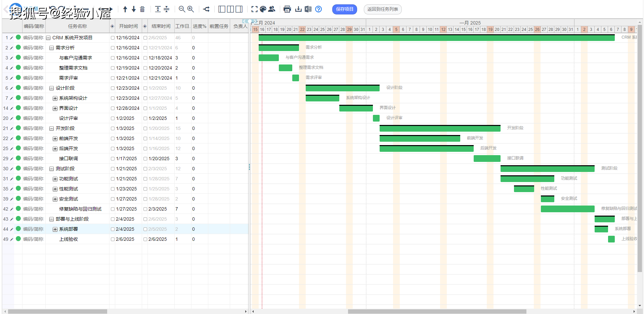Collapse the 部署与上线阶段 task group
The width and height of the screenshot is (644, 314).
52,219
